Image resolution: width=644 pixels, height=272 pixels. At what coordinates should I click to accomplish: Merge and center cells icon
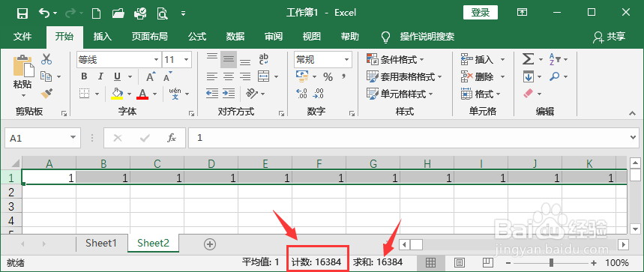tap(263, 76)
